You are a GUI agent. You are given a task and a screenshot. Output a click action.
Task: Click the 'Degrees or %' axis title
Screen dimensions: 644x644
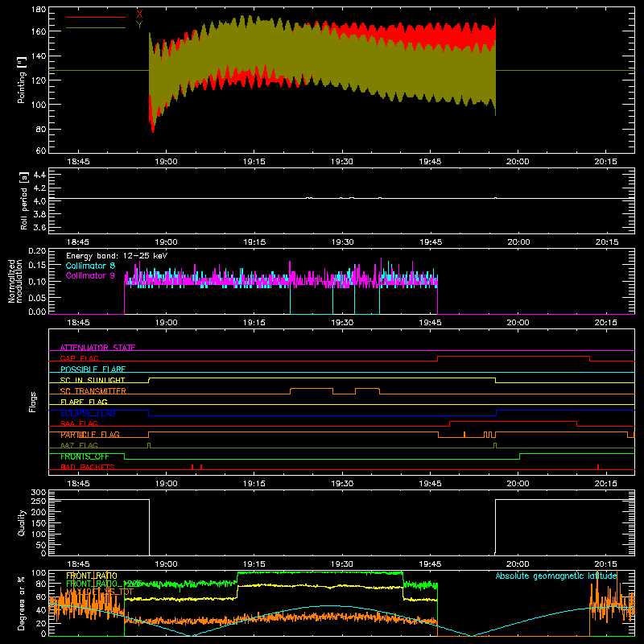22,603
